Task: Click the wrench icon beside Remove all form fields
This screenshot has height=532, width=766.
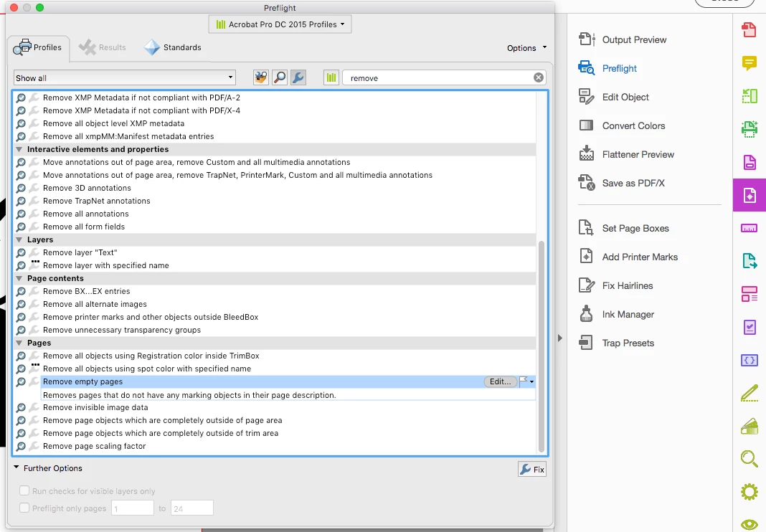Action: coord(34,227)
